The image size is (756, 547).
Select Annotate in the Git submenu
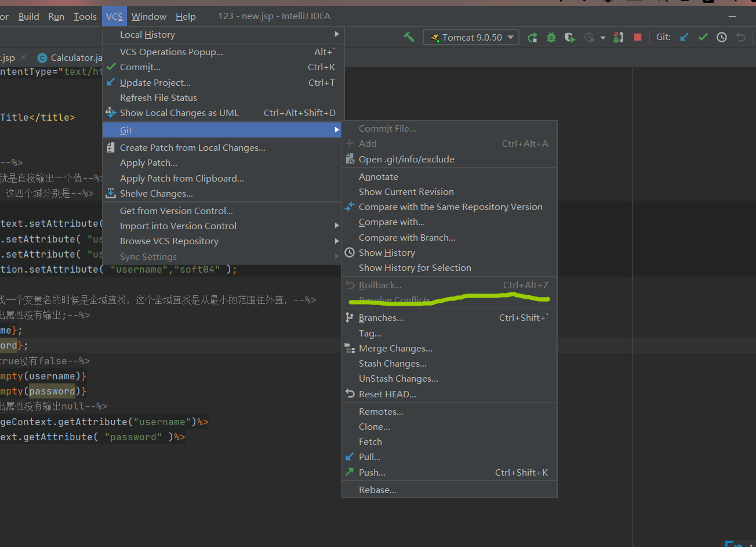tap(449, 176)
